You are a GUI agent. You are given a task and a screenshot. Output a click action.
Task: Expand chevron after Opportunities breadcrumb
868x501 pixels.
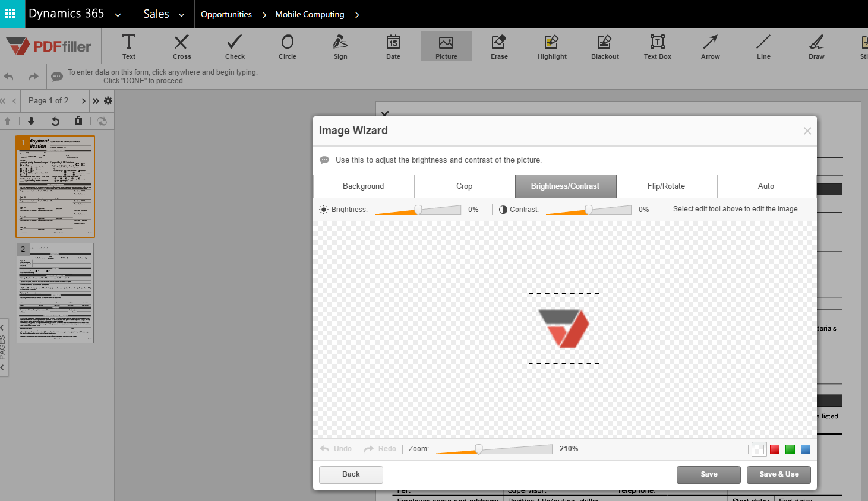pos(264,15)
